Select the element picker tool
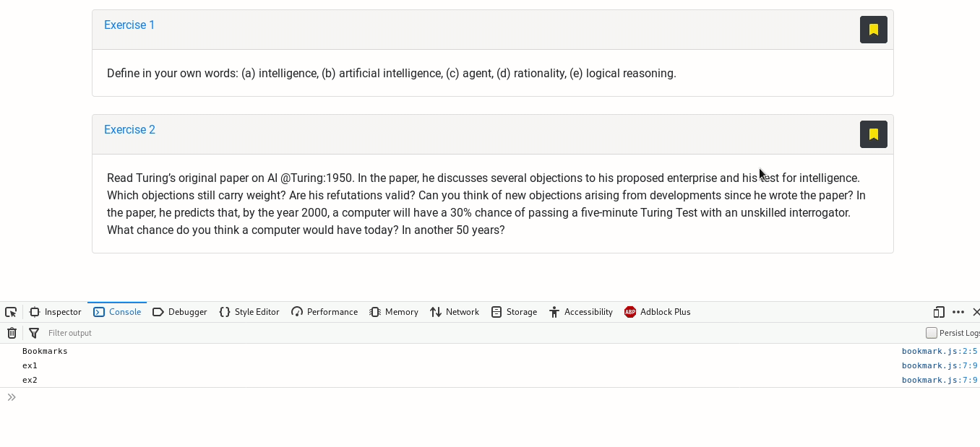Viewport: 980px width, 447px height. coord(11,312)
